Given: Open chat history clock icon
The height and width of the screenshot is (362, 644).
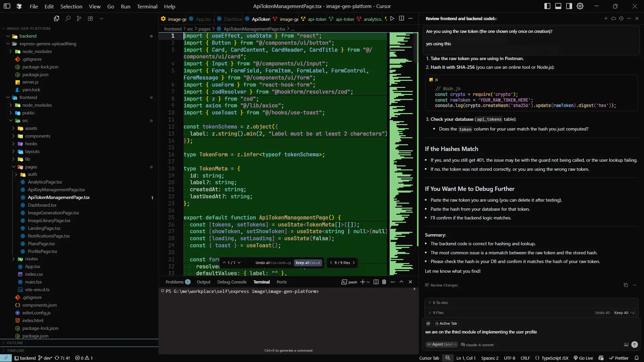Looking at the screenshot, I should tap(621, 18).
